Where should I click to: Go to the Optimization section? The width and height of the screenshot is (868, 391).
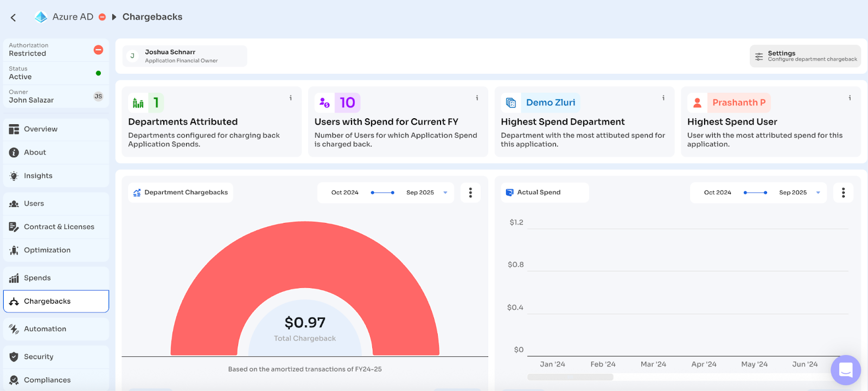tap(56, 250)
